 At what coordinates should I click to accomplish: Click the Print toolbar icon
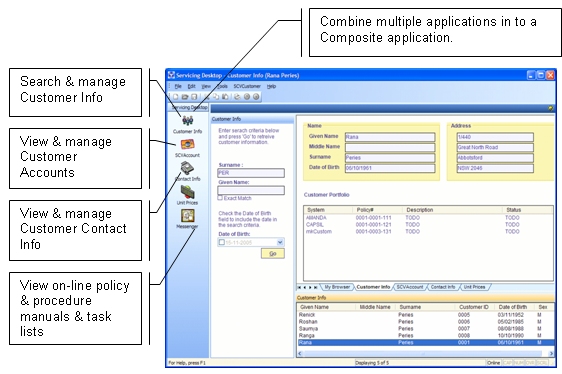[237, 97]
